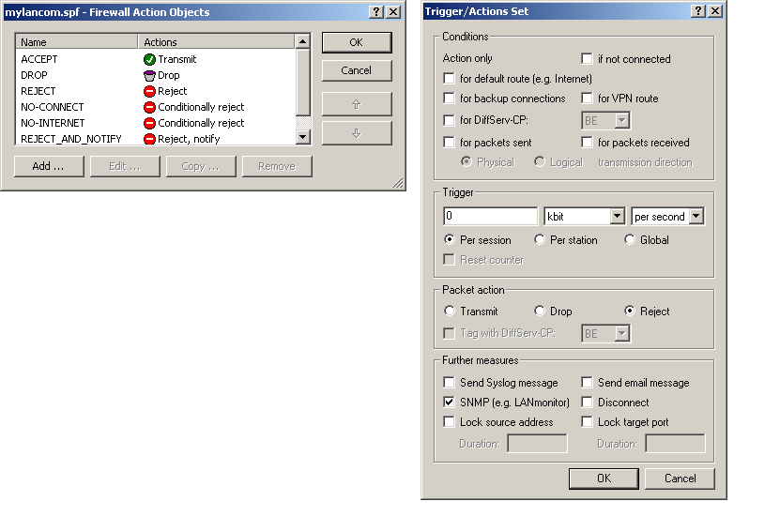Viewport: 780px width, 532px height.
Task: Open the kbit unit dropdown
Action: [x=616, y=217]
